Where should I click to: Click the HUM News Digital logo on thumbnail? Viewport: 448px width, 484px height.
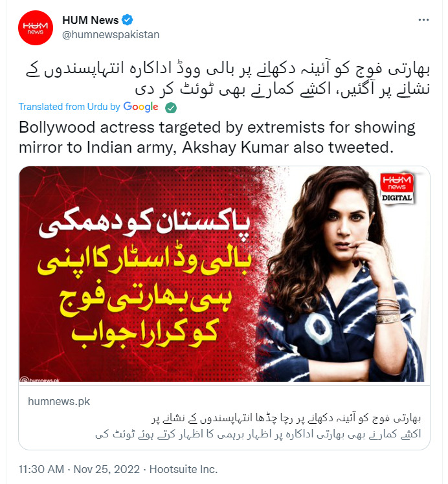(397, 188)
